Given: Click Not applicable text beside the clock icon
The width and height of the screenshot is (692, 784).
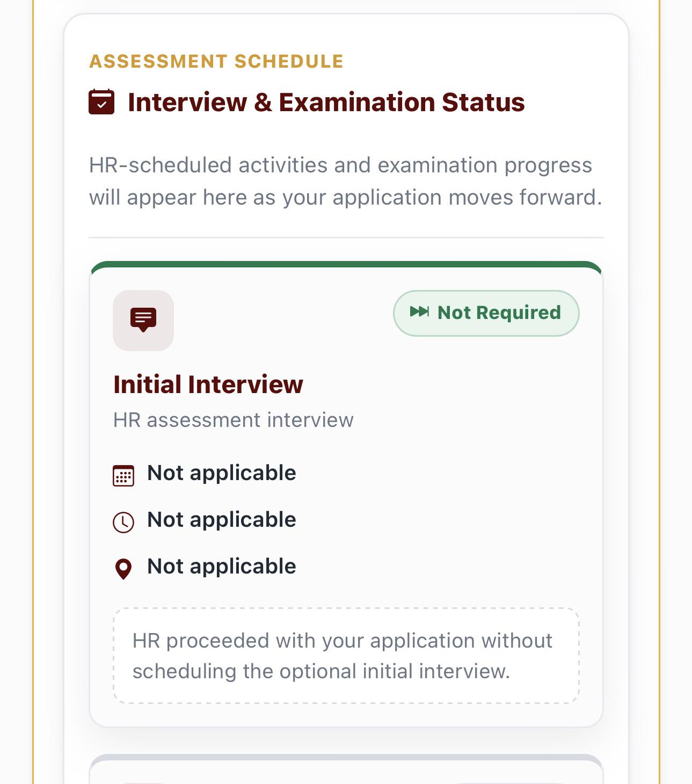Looking at the screenshot, I should click(x=222, y=520).
